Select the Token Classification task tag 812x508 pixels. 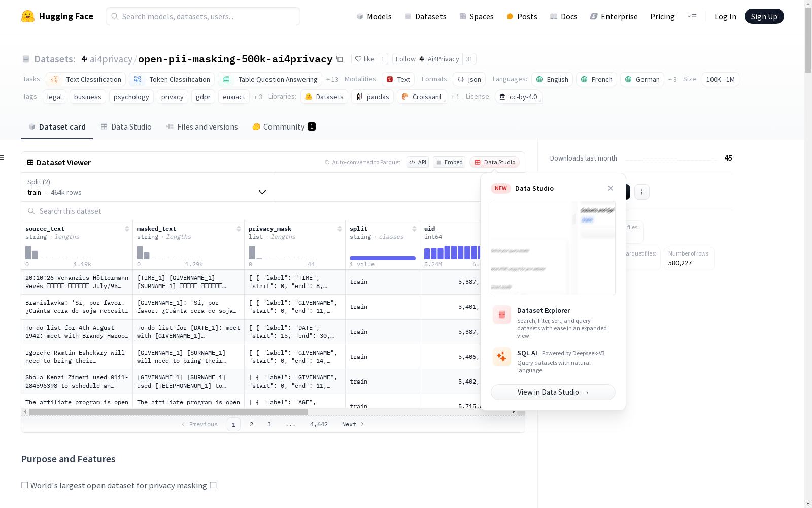point(171,80)
